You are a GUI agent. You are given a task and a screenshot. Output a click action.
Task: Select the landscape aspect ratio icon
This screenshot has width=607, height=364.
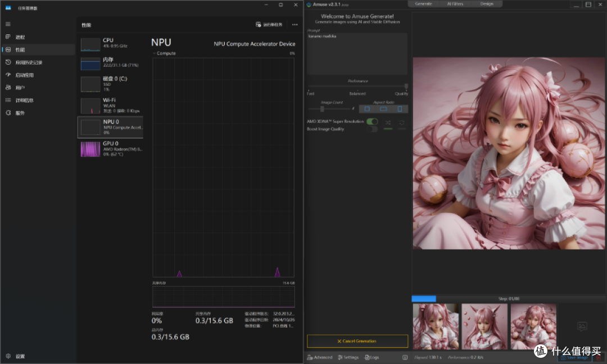383,109
